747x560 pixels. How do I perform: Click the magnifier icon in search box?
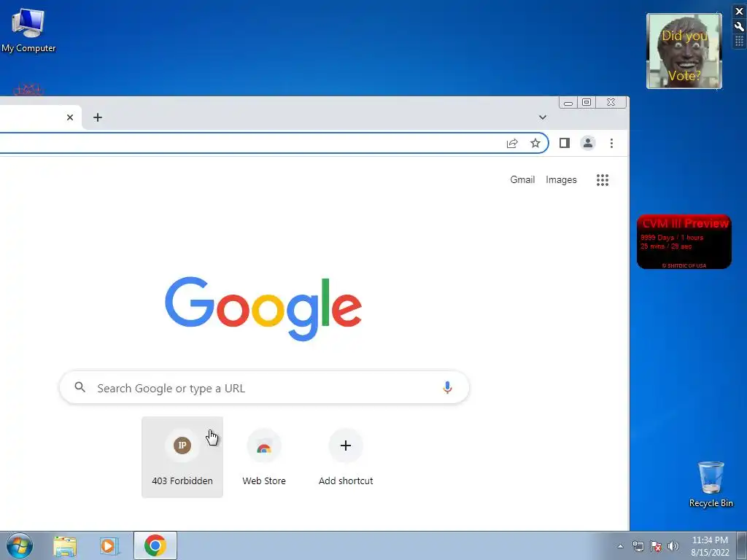(80, 387)
